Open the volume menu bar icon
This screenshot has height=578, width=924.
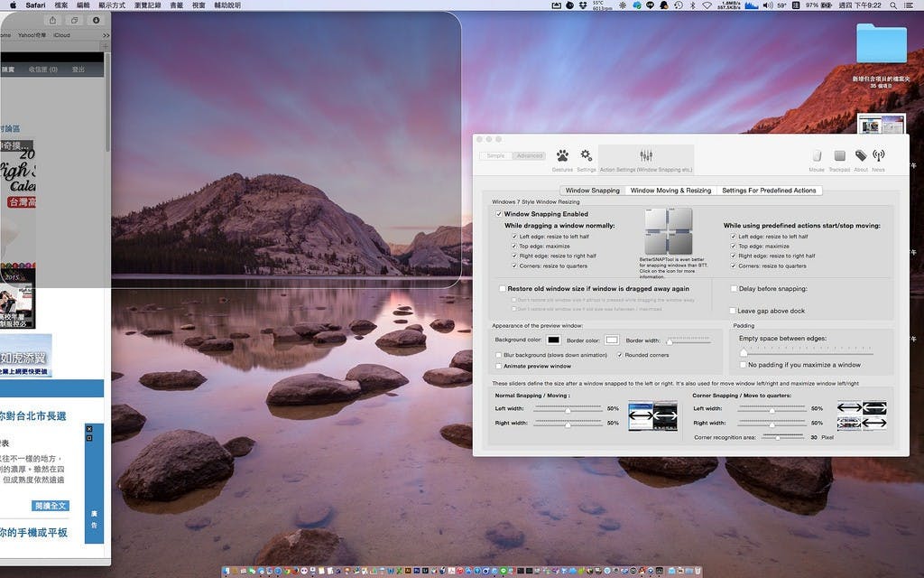click(x=768, y=5)
